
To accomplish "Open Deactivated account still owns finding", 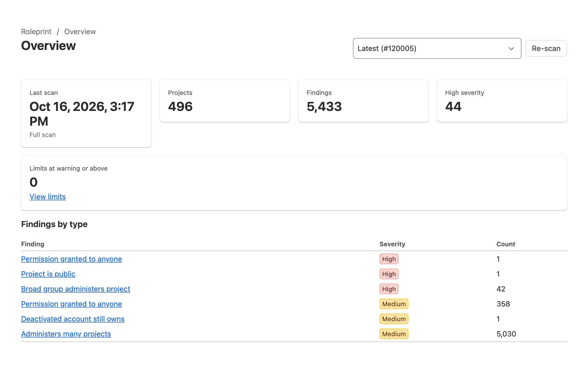I will pos(73,319).
